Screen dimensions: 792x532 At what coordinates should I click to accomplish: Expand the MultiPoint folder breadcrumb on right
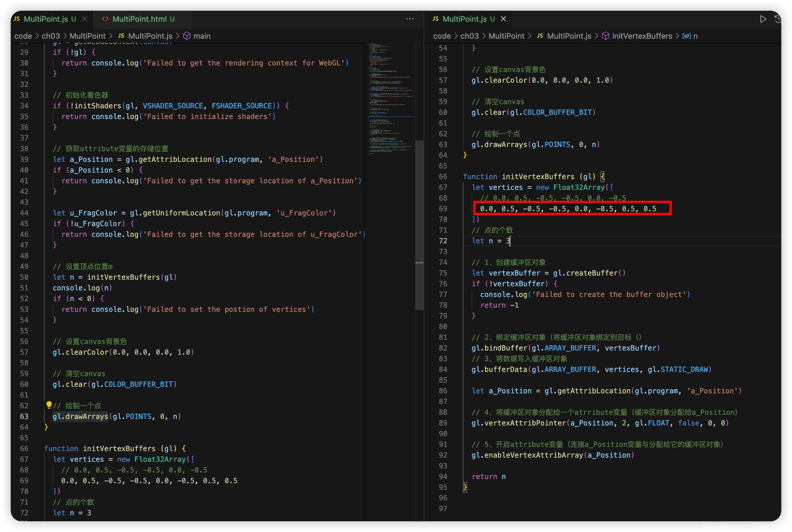(506, 36)
